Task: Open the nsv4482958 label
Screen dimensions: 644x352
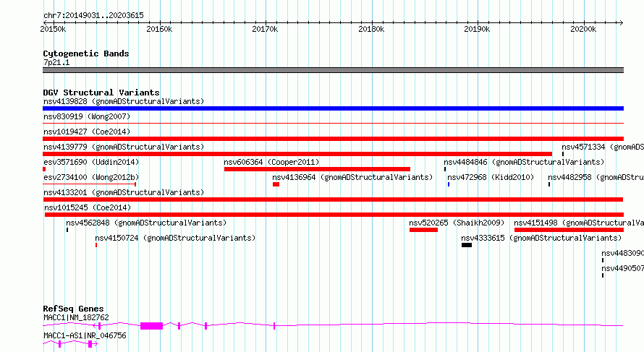Action: tap(596, 177)
